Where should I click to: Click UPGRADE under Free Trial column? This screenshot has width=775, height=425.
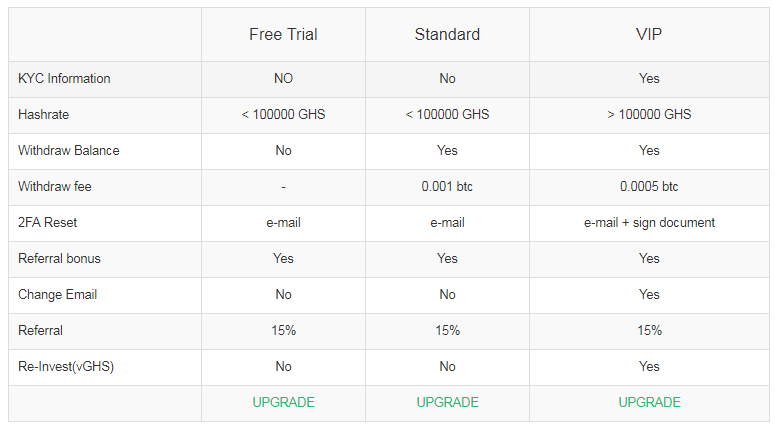point(283,402)
